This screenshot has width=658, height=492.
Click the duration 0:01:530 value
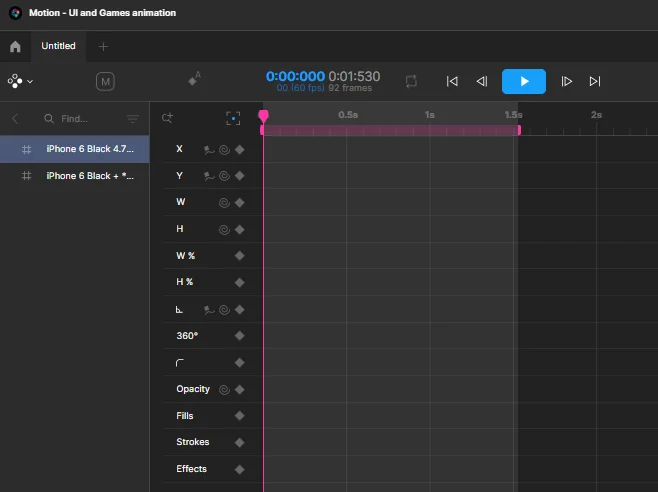355,76
